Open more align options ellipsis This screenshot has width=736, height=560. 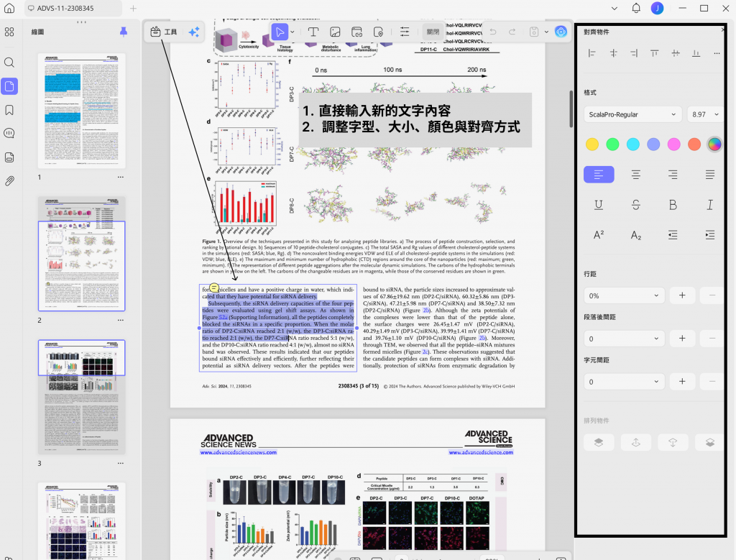717,53
